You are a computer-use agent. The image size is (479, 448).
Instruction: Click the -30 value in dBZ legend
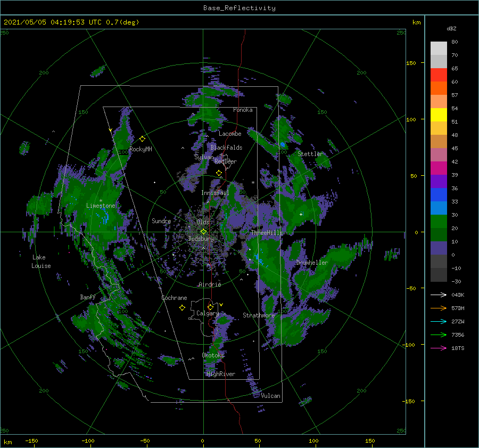pyautogui.click(x=456, y=281)
